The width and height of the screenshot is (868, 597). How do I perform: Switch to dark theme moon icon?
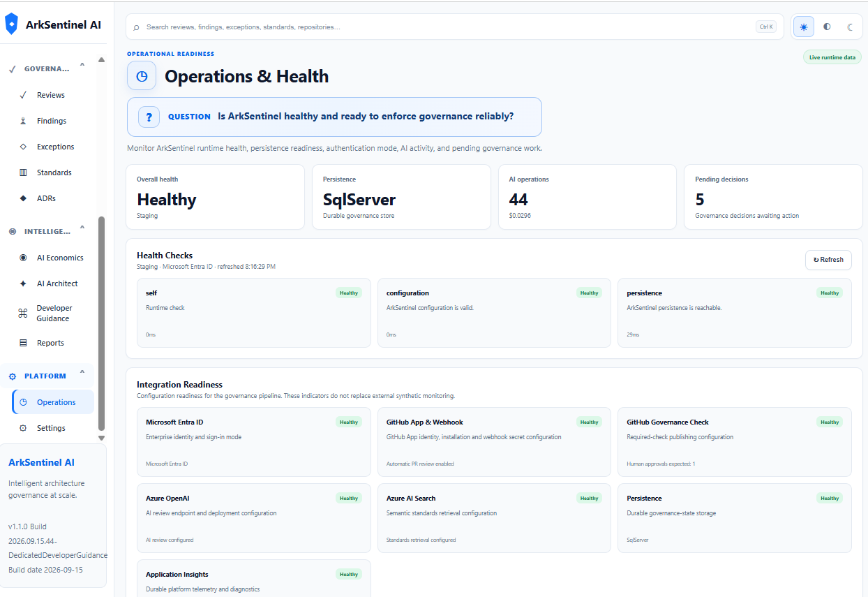click(850, 27)
